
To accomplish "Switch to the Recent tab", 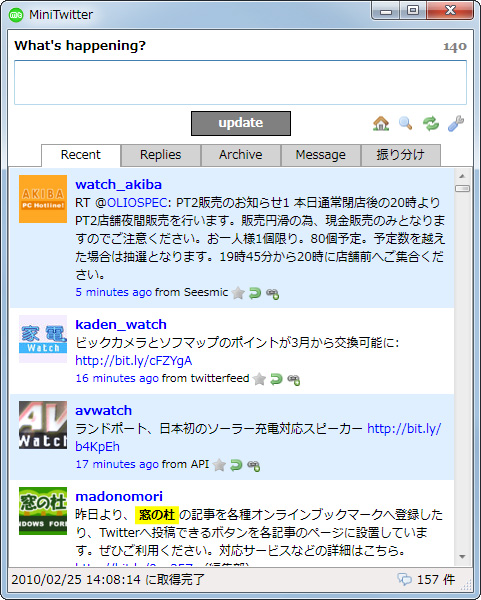I will (x=81, y=155).
